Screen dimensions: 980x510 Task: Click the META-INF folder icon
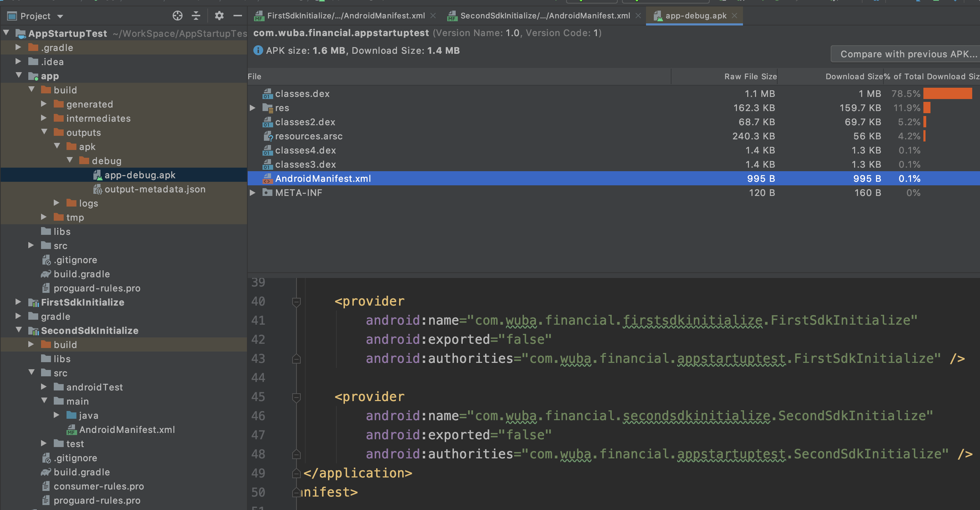(267, 192)
